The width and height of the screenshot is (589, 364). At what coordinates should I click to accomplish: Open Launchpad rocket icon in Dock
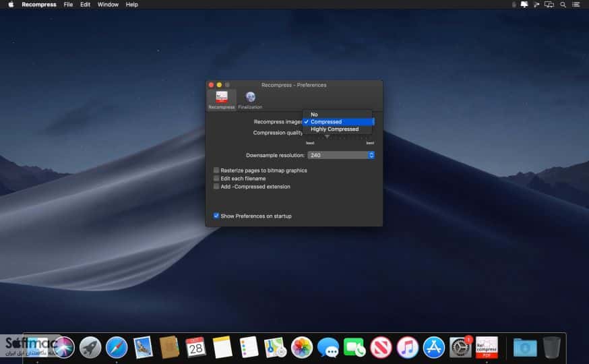point(90,347)
